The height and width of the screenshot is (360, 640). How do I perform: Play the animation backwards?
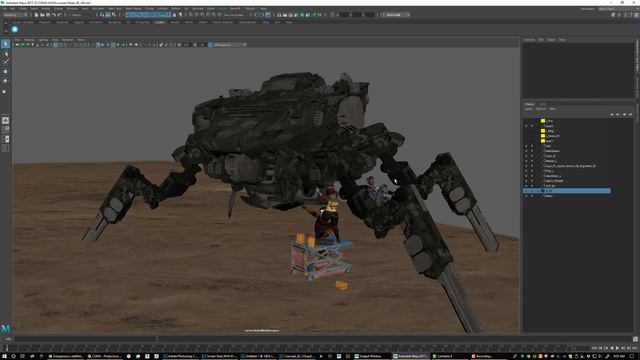(x=611, y=348)
